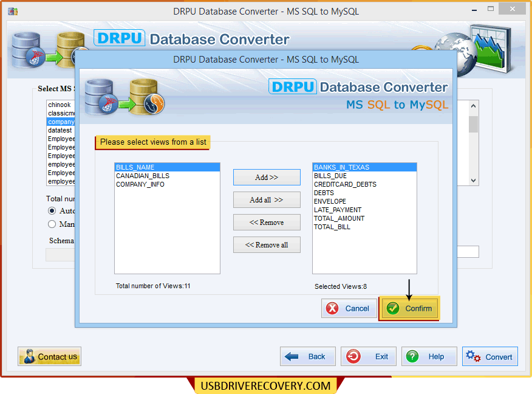This screenshot has height=394, width=532.
Task: Select chinook database in the main window list
Action: pyautogui.click(x=61, y=105)
